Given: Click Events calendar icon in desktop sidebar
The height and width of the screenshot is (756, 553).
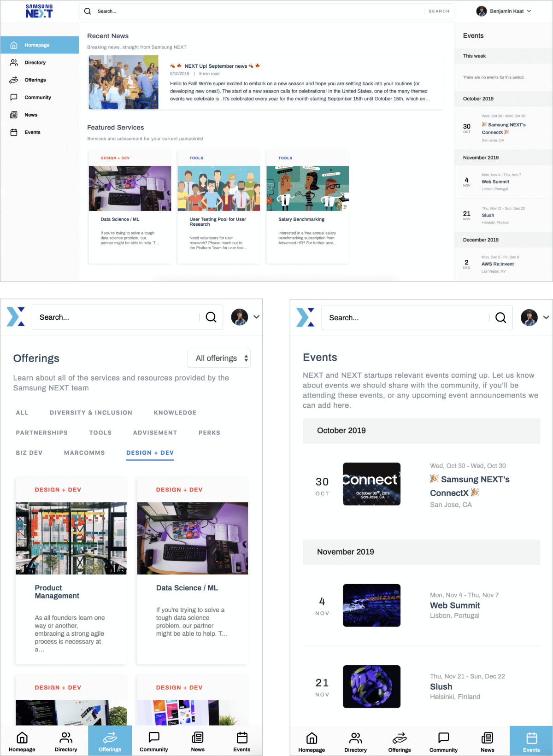Looking at the screenshot, I should [x=14, y=133].
